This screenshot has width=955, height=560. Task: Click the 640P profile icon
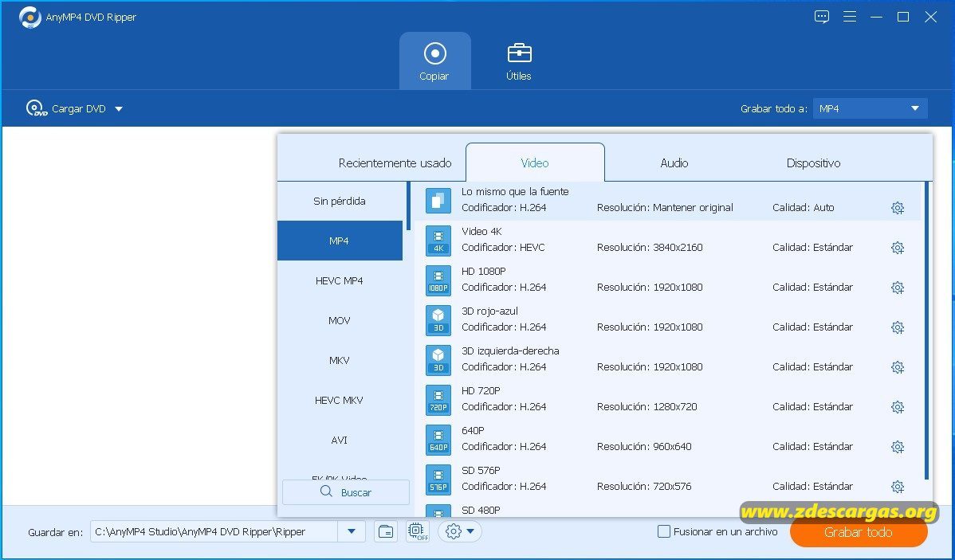click(438, 440)
